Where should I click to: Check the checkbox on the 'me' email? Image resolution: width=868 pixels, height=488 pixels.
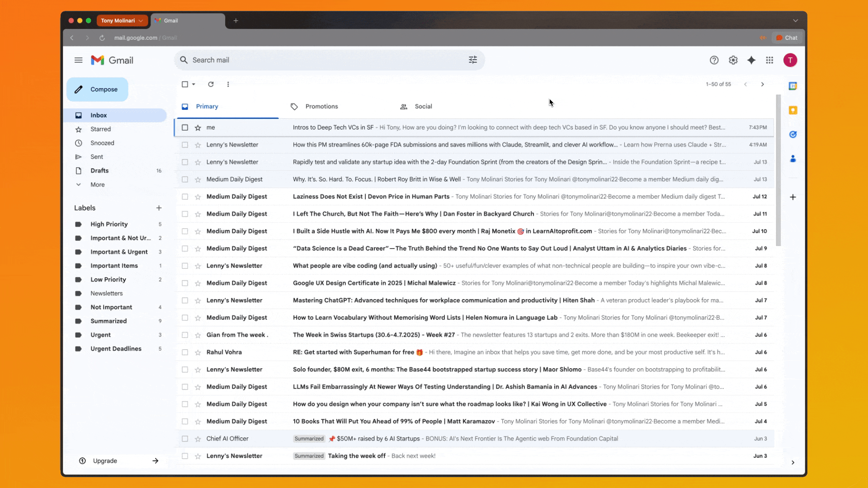pyautogui.click(x=185, y=127)
